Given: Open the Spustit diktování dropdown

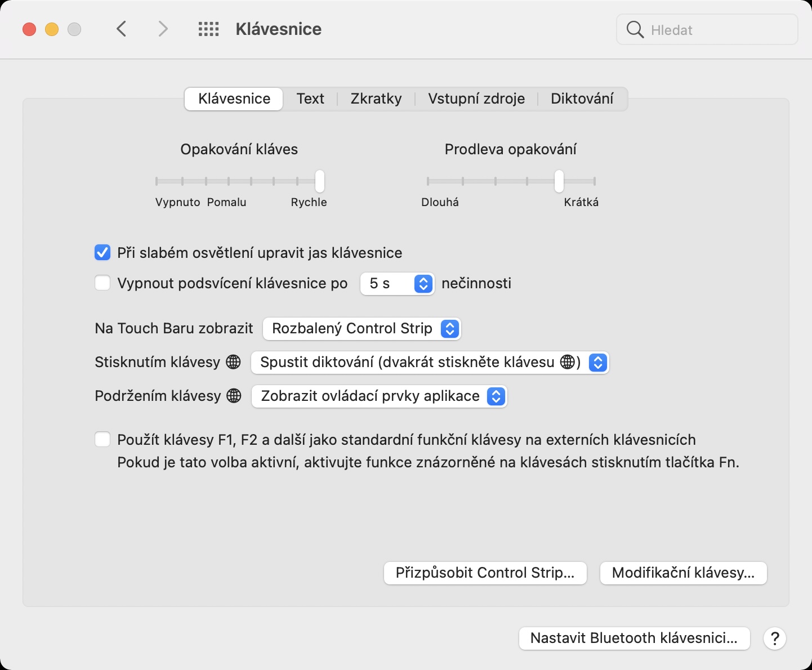Looking at the screenshot, I should tap(430, 362).
